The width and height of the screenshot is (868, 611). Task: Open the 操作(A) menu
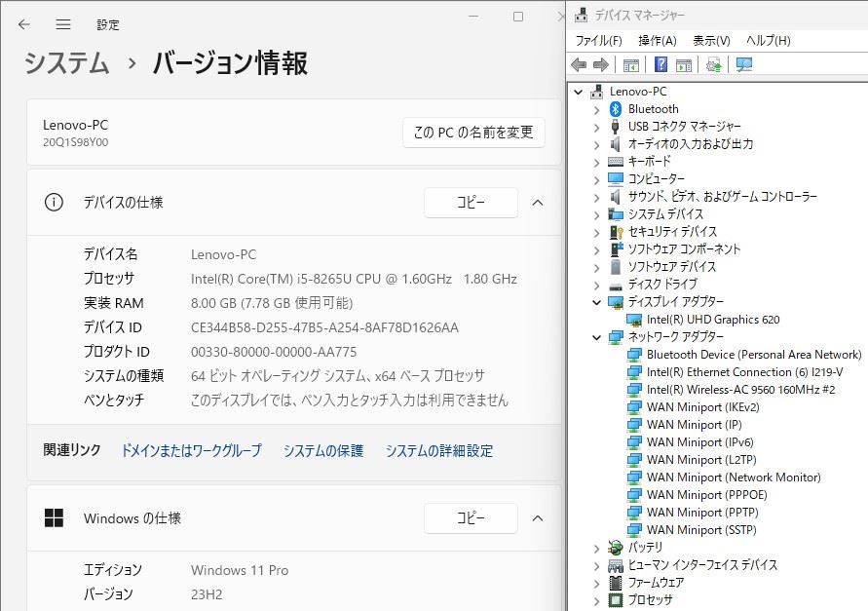tap(658, 40)
